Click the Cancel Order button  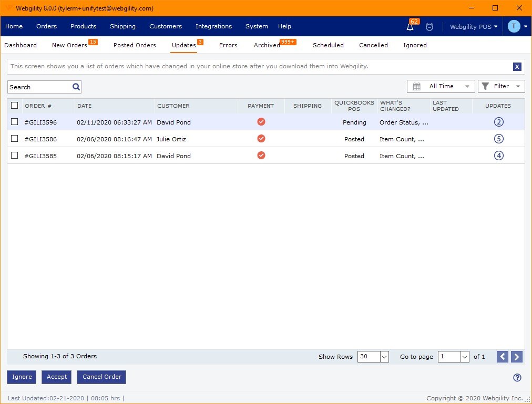point(102,377)
